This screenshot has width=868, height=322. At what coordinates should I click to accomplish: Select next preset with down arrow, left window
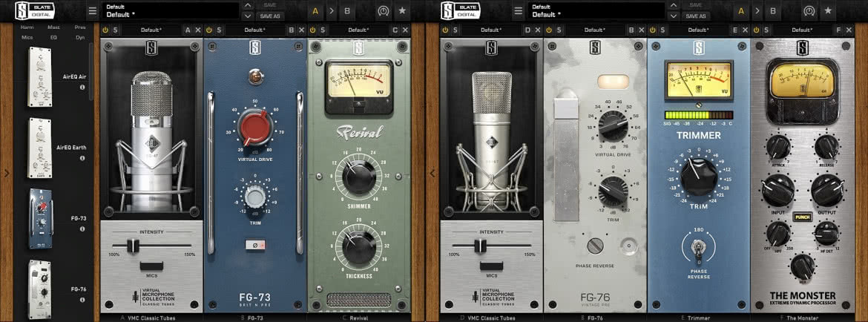[246, 16]
